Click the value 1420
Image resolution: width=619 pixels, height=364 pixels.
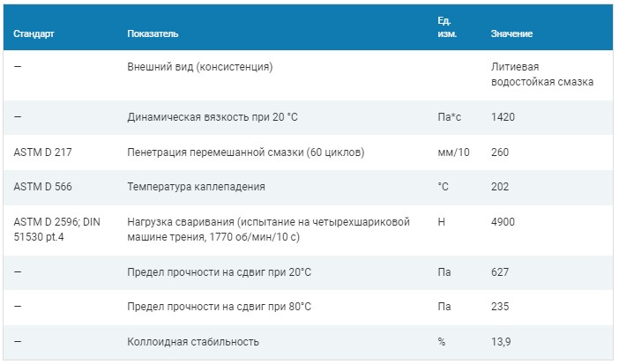(503, 117)
